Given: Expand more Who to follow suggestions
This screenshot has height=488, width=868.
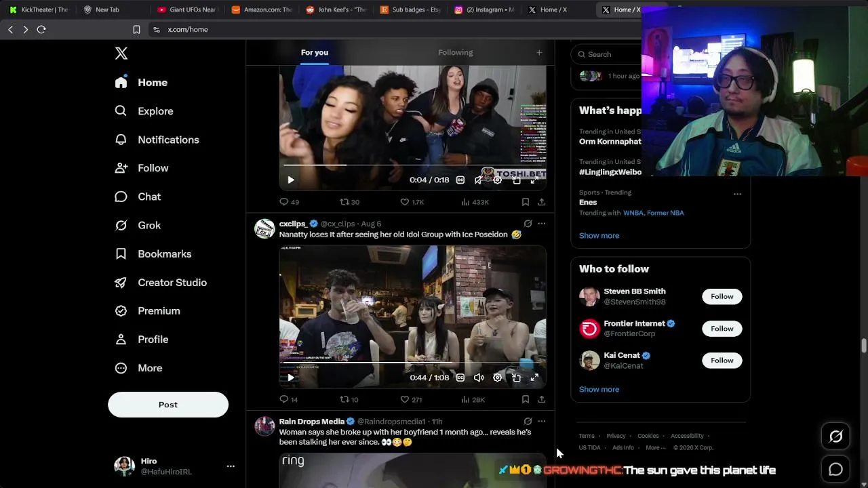Looking at the screenshot, I should tap(599, 389).
